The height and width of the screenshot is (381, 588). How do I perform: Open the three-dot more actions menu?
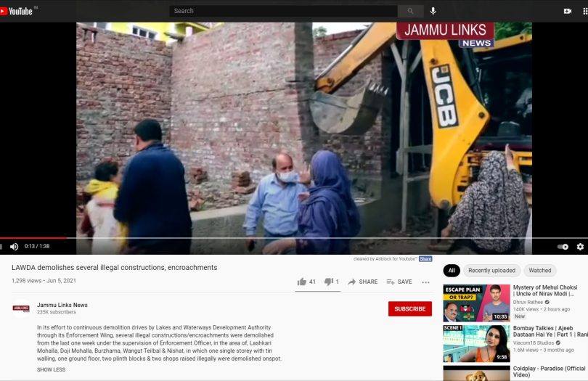tap(425, 282)
